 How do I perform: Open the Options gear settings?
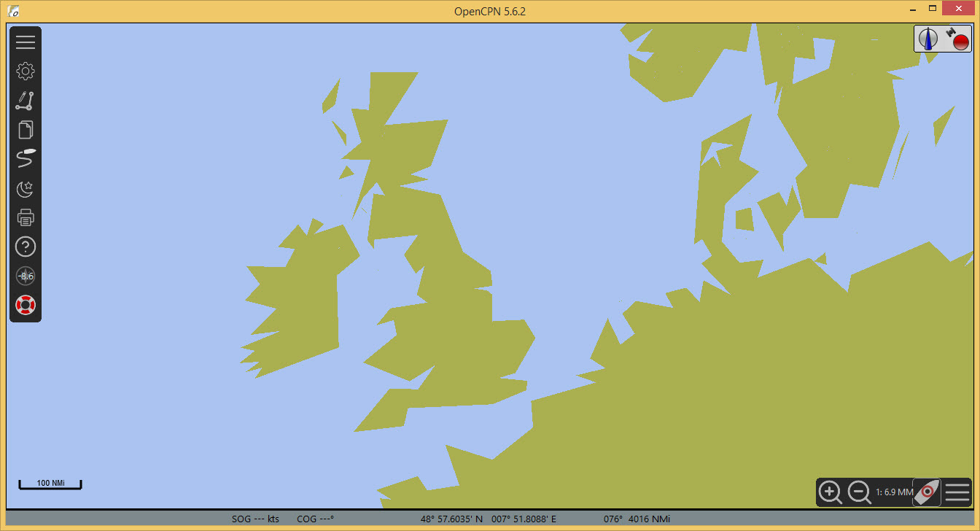coord(26,71)
